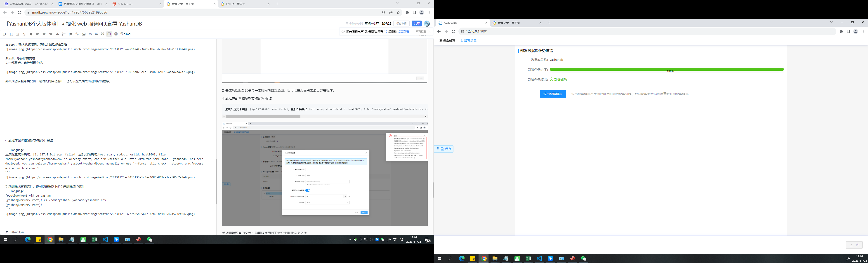Click 不再提醒 to stop the reminders
This screenshot has width=868, height=263.
421,31
